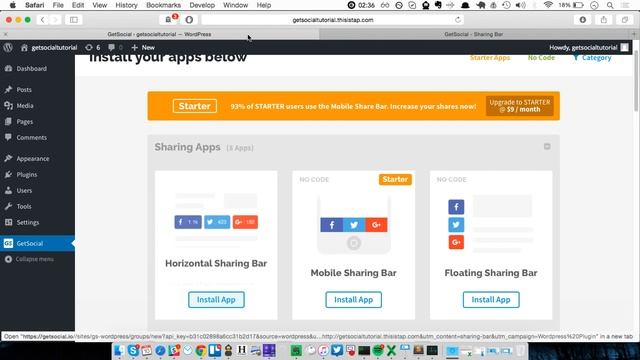This screenshot has height=360, width=640.
Task: Show all tabs overview
Action: [624, 20]
